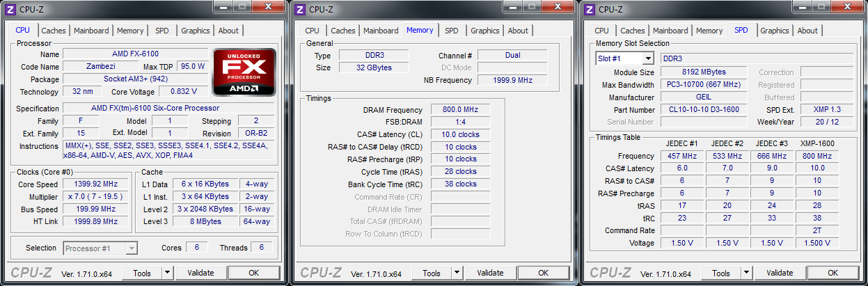Click the 1:4 FSB:DRAM value

click(459, 122)
